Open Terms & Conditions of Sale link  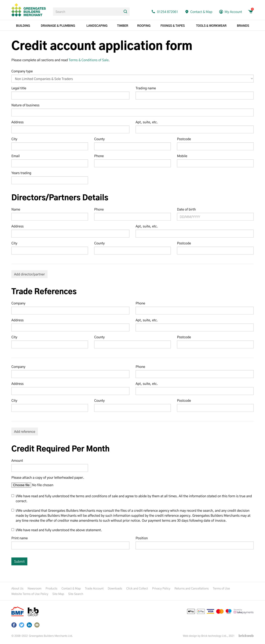[x=89, y=60]
